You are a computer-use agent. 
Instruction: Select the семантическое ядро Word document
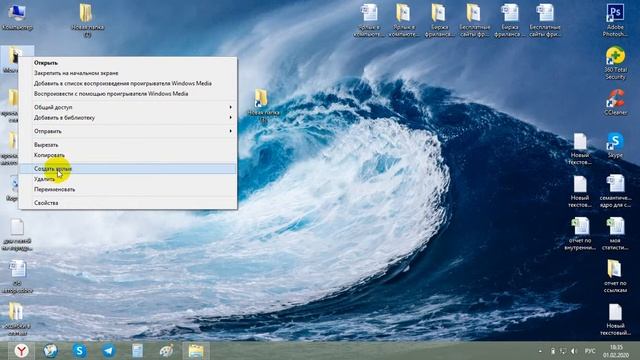tap(615, 191)
